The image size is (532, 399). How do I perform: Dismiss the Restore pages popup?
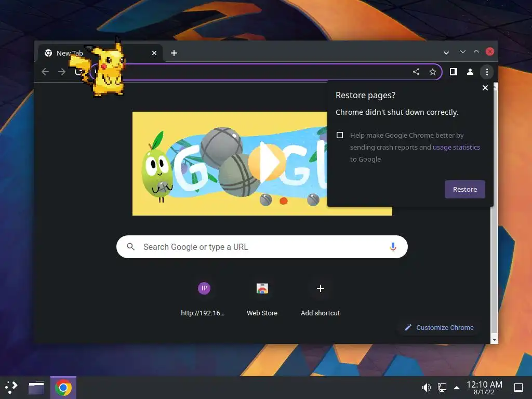(x=485, y=88)
